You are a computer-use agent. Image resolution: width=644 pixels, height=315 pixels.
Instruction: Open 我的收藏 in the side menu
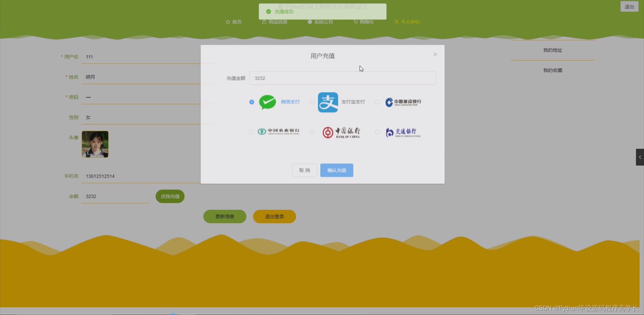pyautogui.click(x=553, y=70)
